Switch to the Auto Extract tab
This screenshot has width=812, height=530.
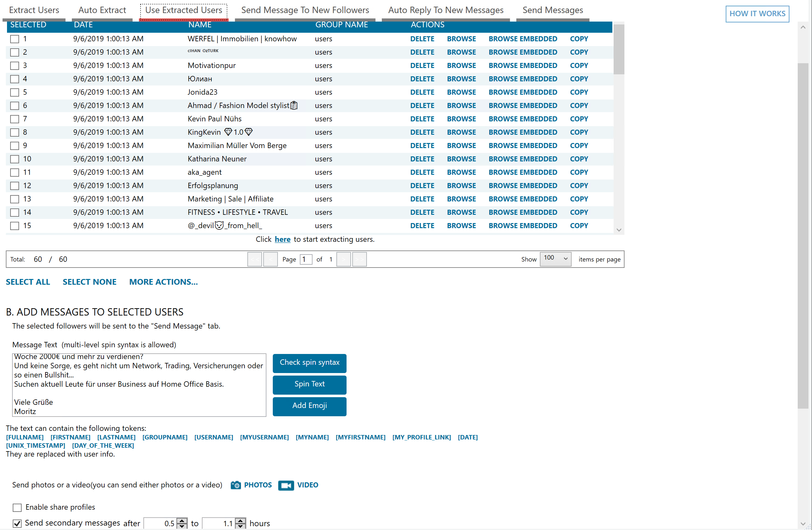tap(102, 10)
